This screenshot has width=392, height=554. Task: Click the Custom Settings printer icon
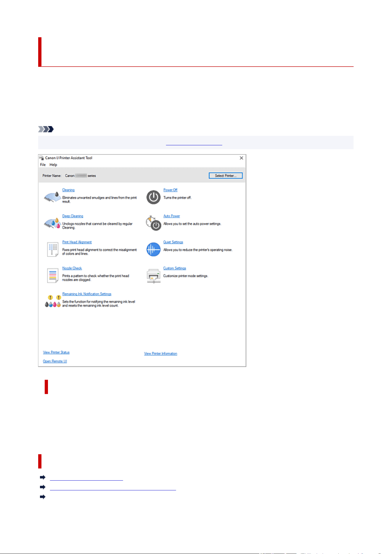(154, 276)
